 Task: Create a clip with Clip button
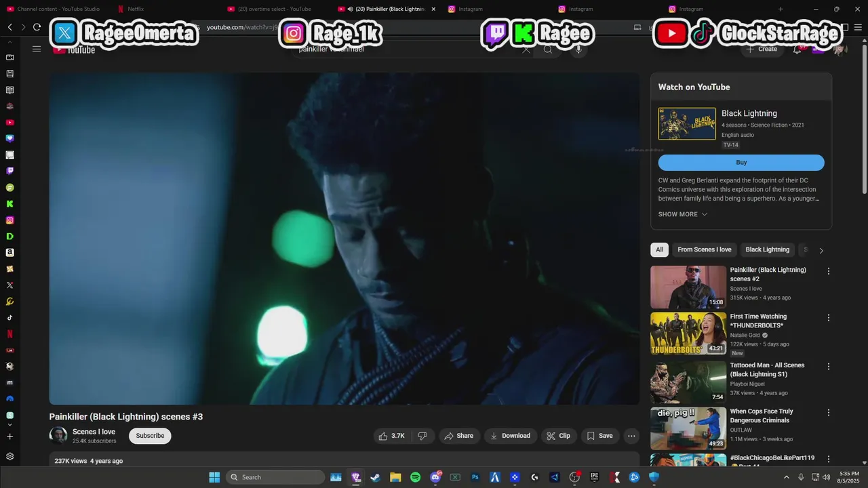(x=559, y=436)
